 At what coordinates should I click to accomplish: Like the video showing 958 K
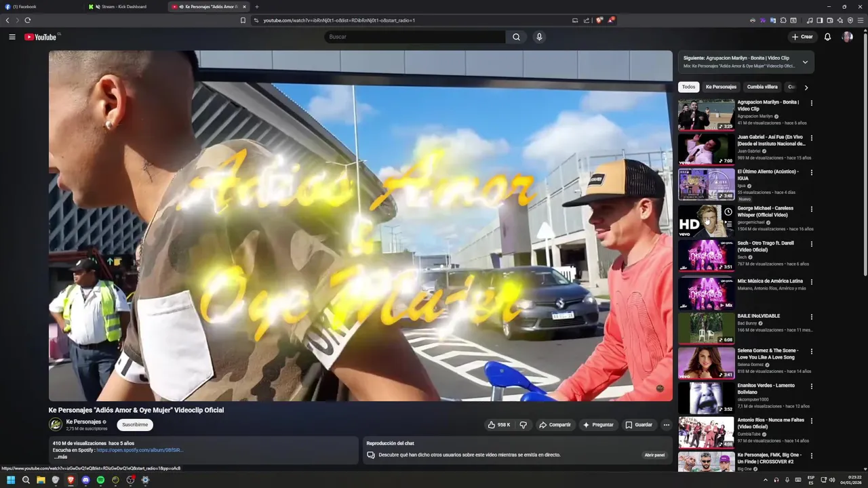pyautogui.click(x=498, y=425)
